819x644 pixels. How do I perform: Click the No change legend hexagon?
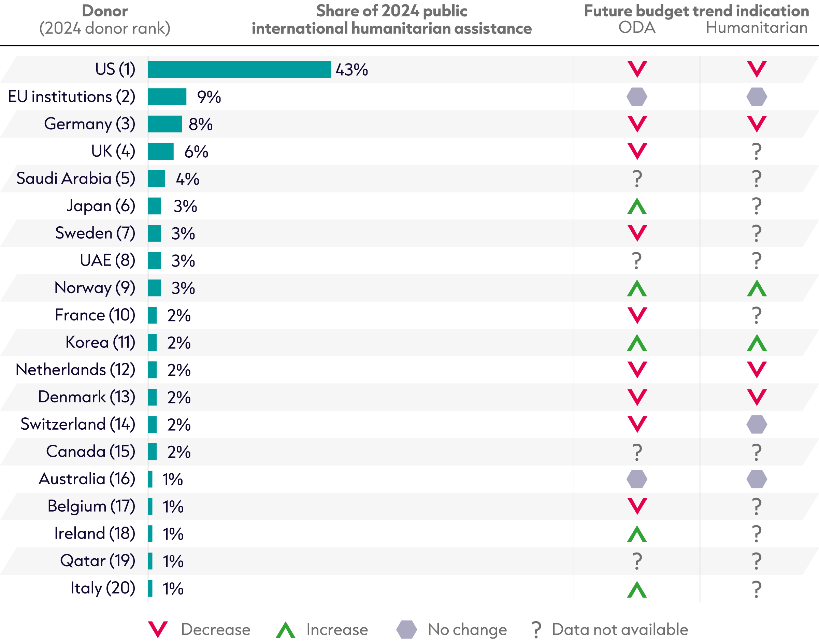(x=407, y=630)
